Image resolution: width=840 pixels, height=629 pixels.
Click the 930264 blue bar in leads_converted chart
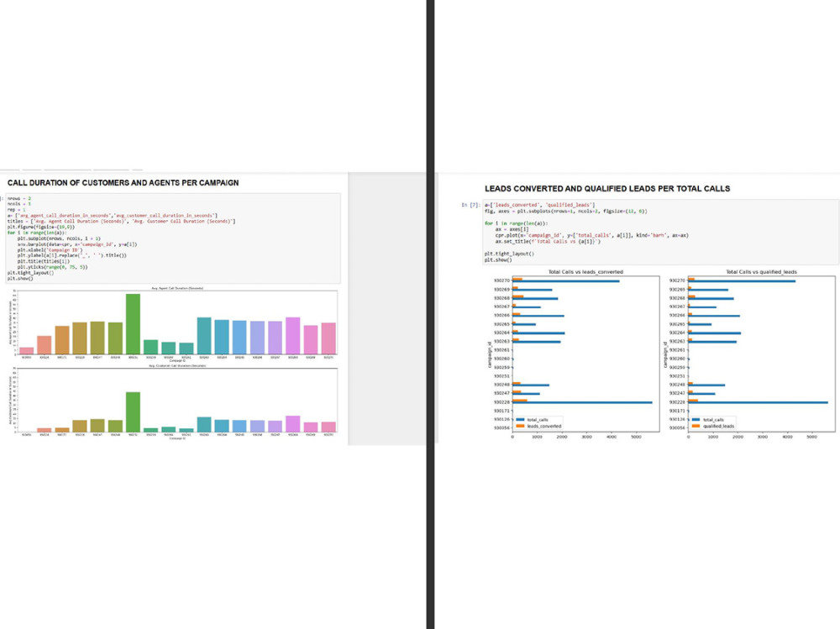(538, 333)
